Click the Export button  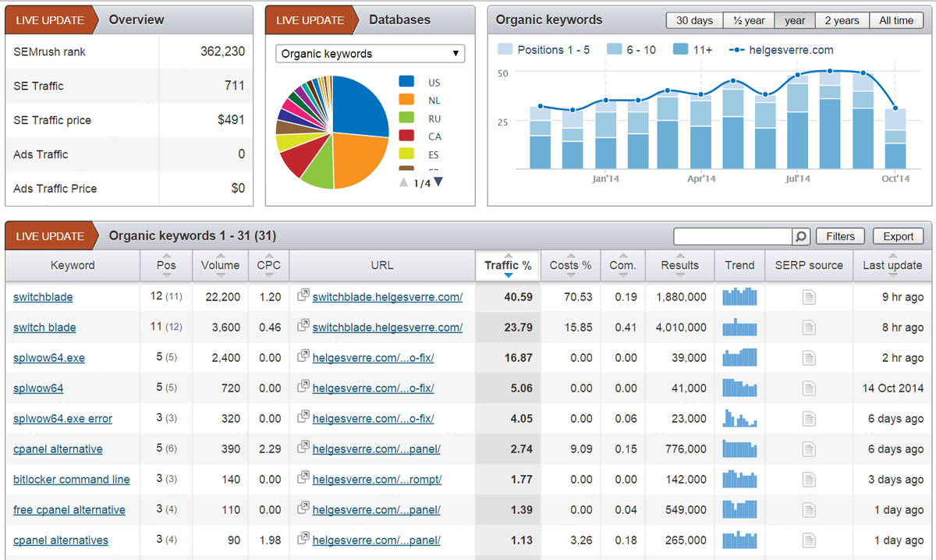coord(898,236)
